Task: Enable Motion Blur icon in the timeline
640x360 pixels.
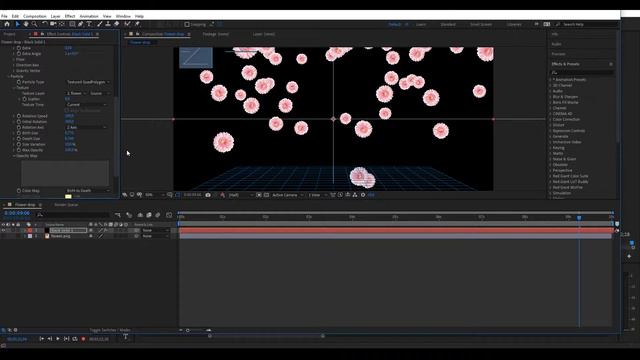Action: point(158,215)
